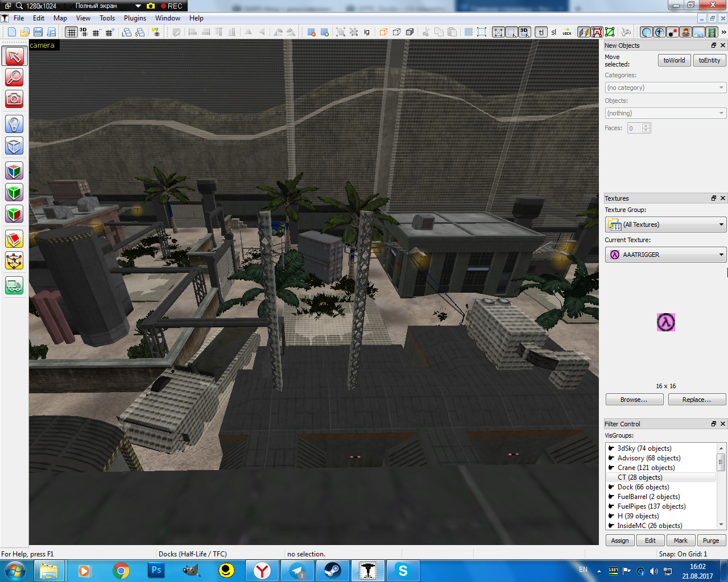Viewport: 728px width, 582px height.
Task: Click the AAATRIGGER texture preview swatch
Action: [x=666, y=322]
